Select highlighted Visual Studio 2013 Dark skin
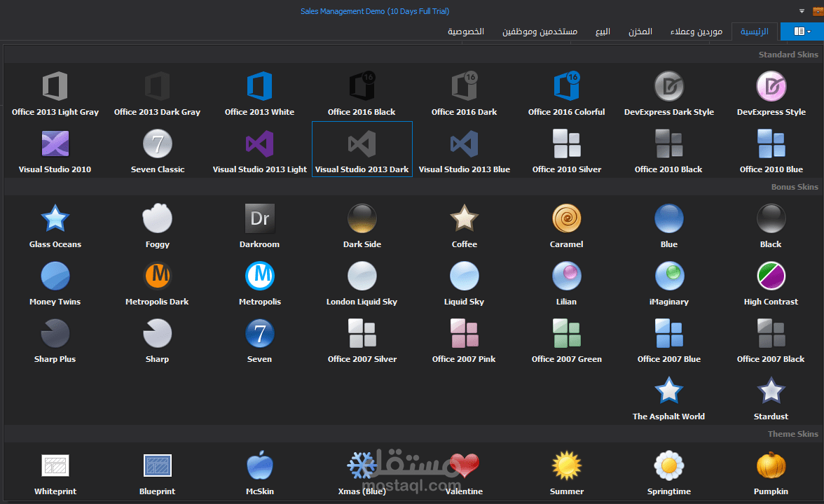Screen dimensions: 824x504 (x=362, y=150)
